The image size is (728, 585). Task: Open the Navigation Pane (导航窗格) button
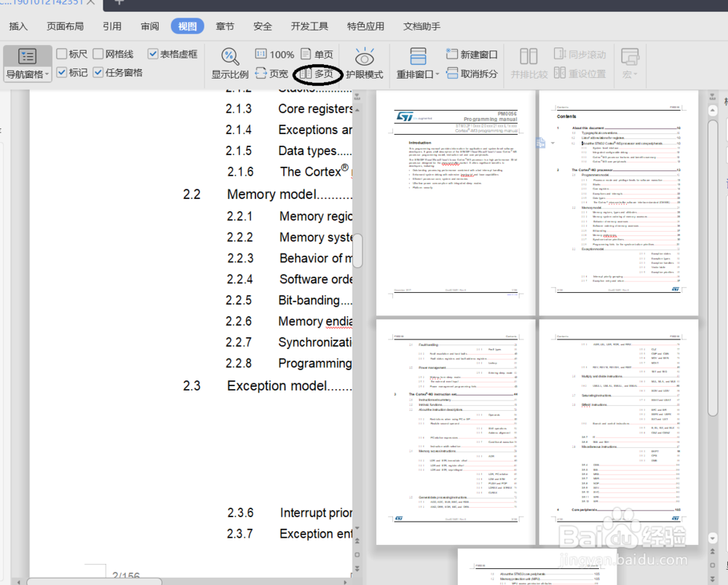coord(27,63)
